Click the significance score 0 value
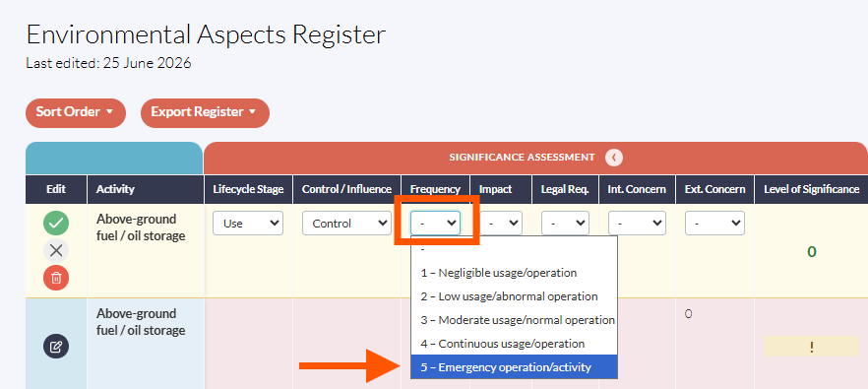Viewport: 868px width, 389px height. pos(811,252)
